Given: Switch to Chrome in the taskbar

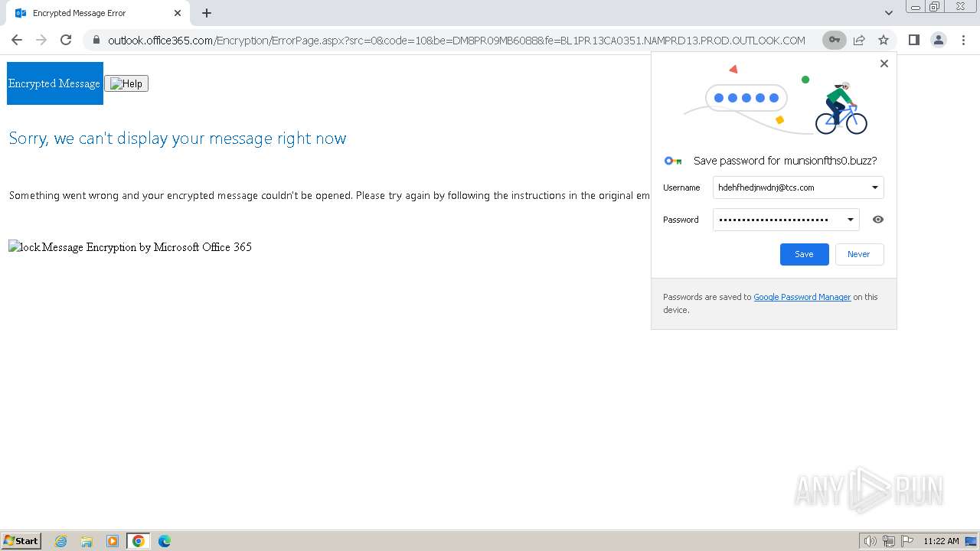Looking at the screenshot, I should coord(139,541).
